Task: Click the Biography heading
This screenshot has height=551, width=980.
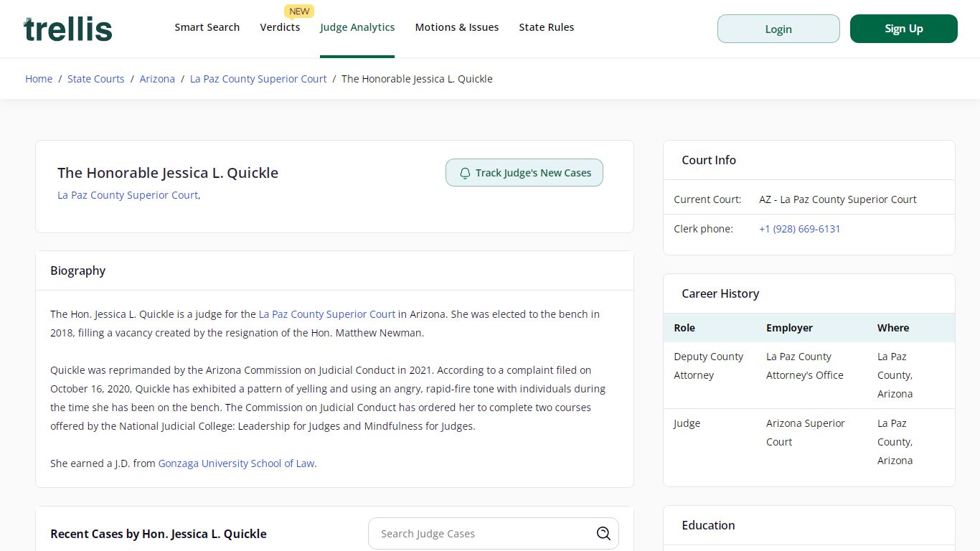Action: point(78,270)
